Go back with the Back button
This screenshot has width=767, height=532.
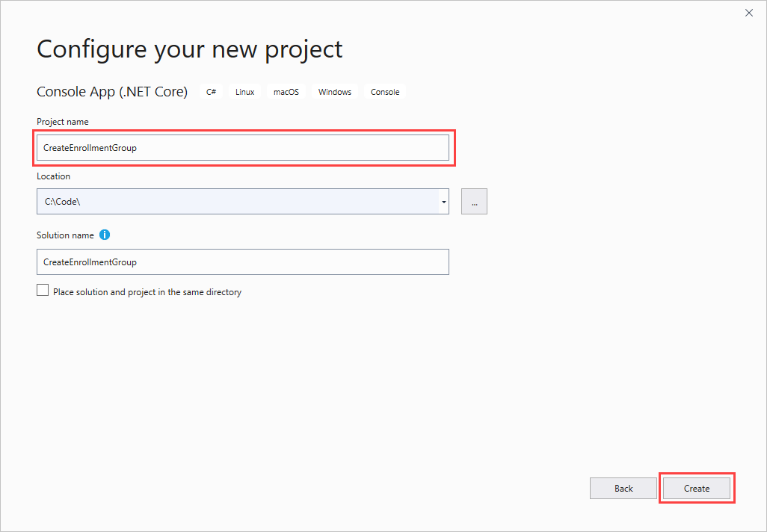[x=623, y=489]
